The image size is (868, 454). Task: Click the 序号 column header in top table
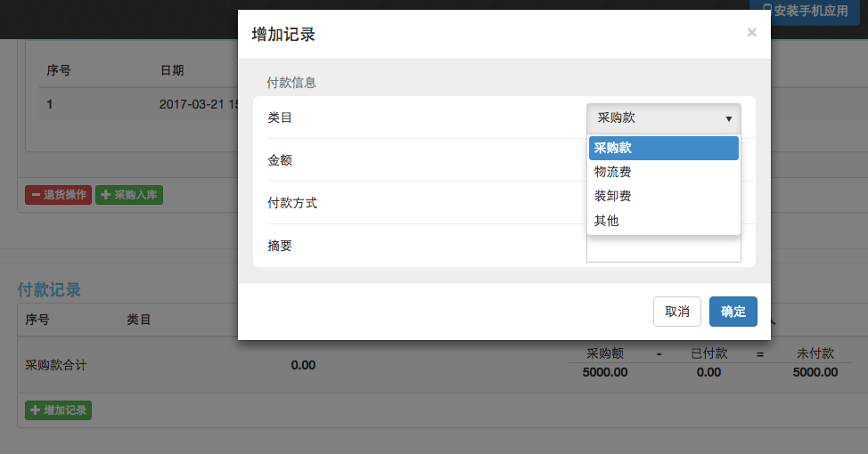point(58,69)
